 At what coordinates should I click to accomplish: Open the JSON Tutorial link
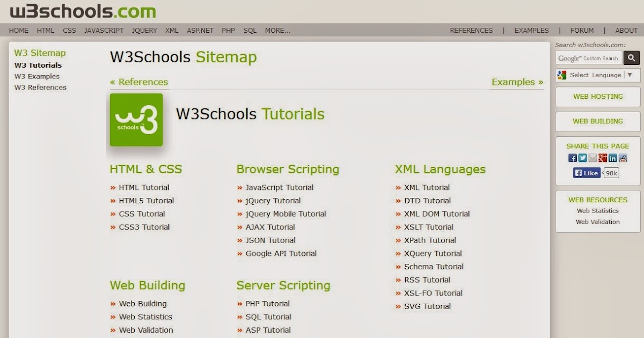point(270,240)
